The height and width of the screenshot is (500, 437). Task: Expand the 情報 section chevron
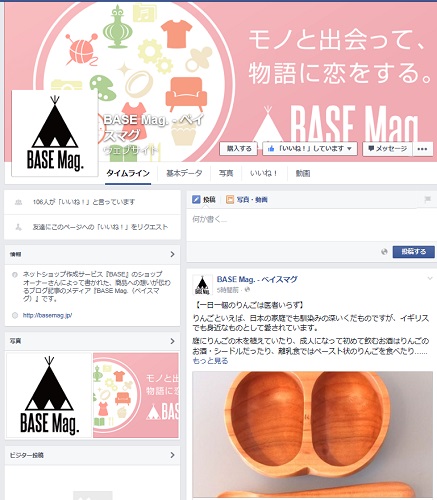coord(172,254)
